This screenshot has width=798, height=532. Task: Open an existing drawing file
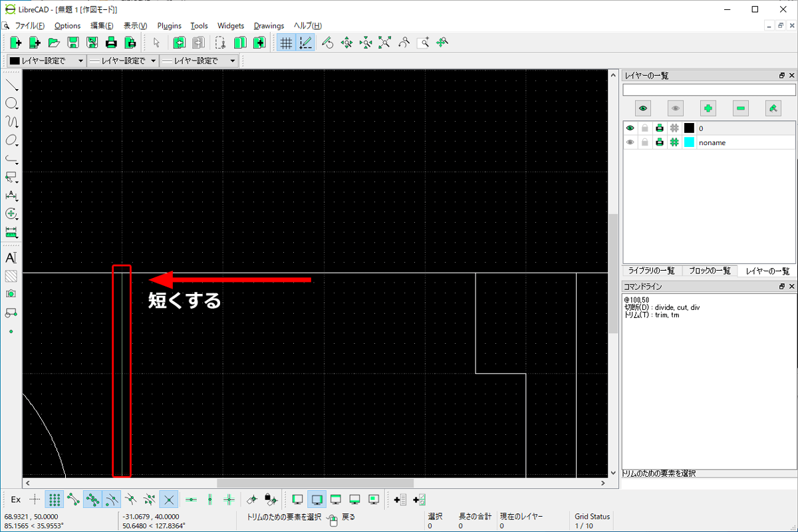(54, 43)
